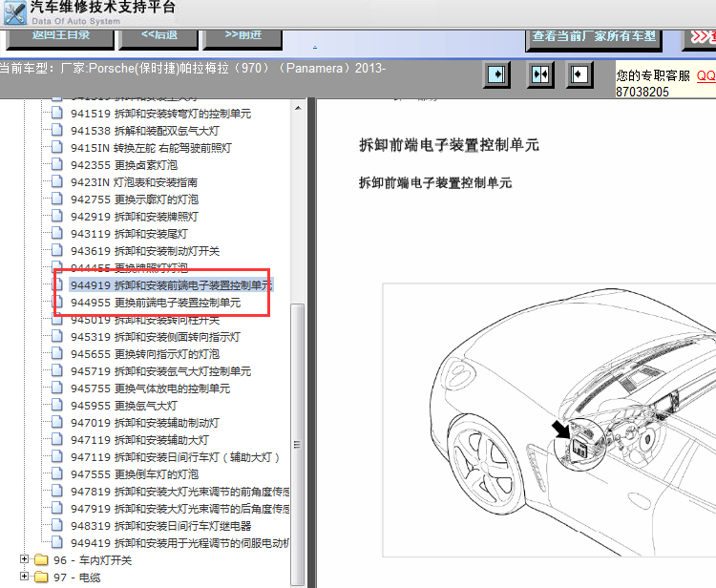Click document icon beside 942355 entry
This screenshot has height=588, width=716.
click(x=57, y=164)
